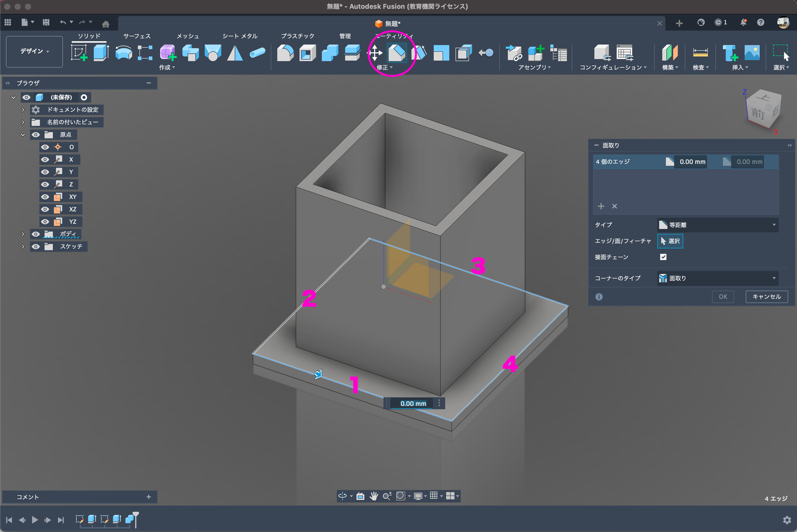
Task: Click the Create Sketch icon
Action: pos(79,53)
